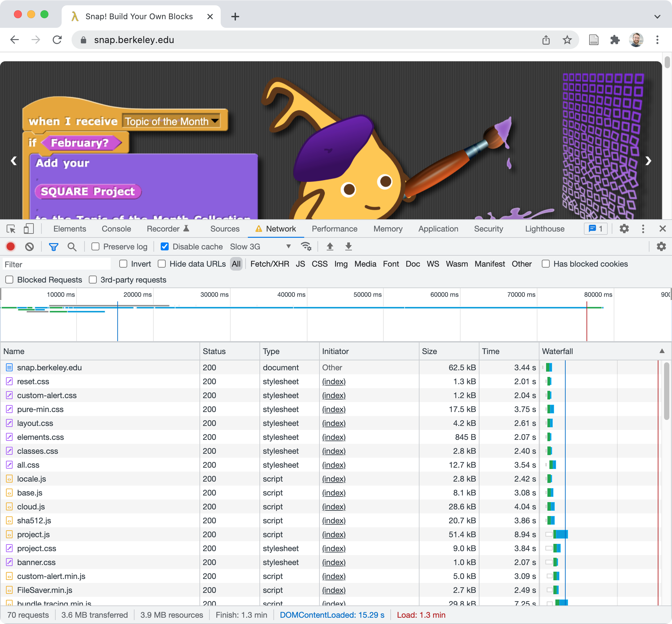
Task: Open the Slow 3G throttling dropdown
Action: (x=260, y=246)
